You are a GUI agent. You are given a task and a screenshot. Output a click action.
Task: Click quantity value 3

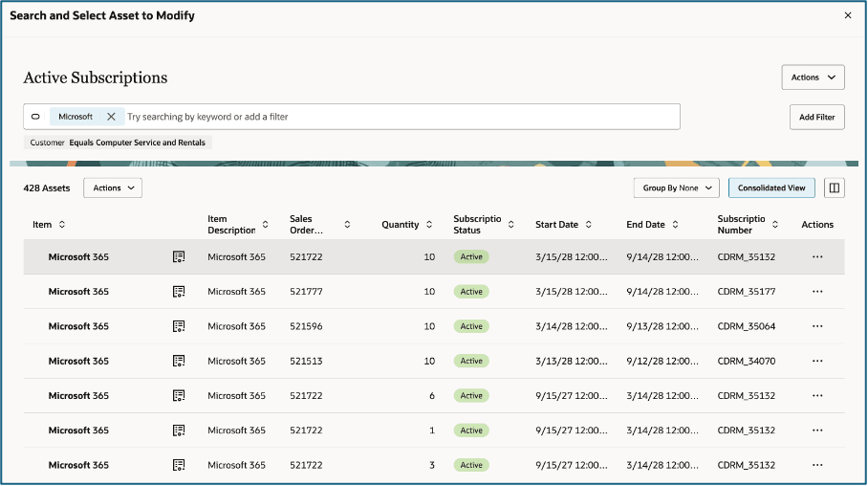[432, 465]
